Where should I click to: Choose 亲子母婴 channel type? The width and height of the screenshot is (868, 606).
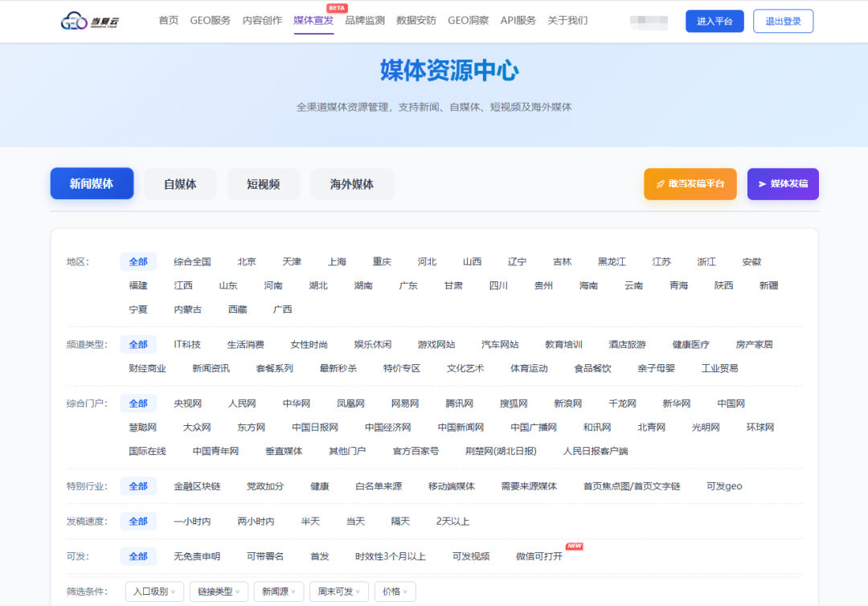tap(656, 368)
